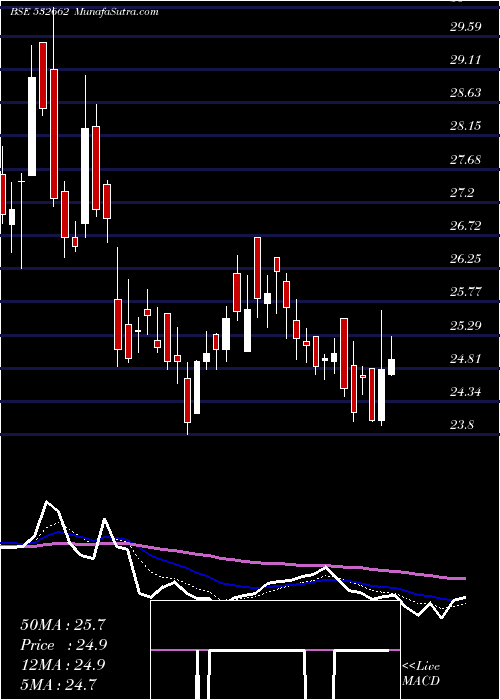The image size is (500, 700).
Task: Click the MunafaSutra.com title text
Action: (x=115, y=12)
